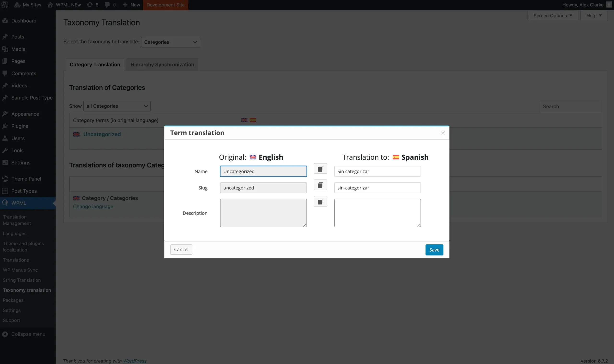Open Comments in the sidebar
Viewport: 614px width, 364px height.
(28, 73)
